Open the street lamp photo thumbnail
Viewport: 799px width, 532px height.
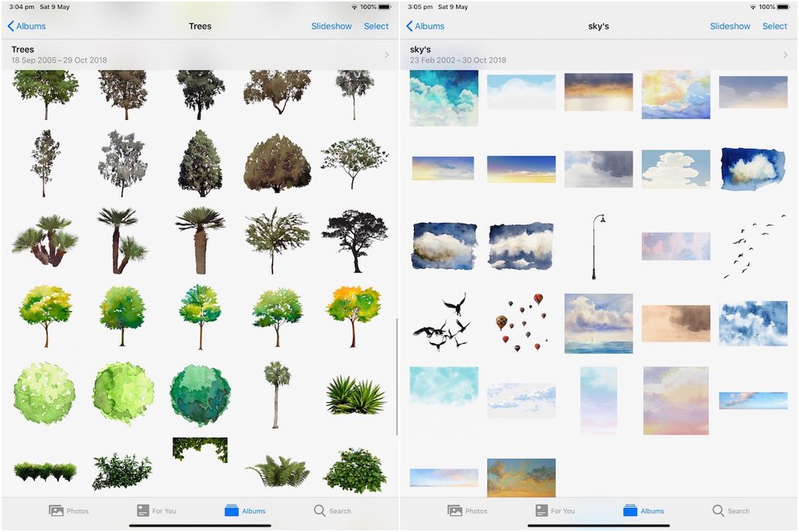[x=597, y=246]
